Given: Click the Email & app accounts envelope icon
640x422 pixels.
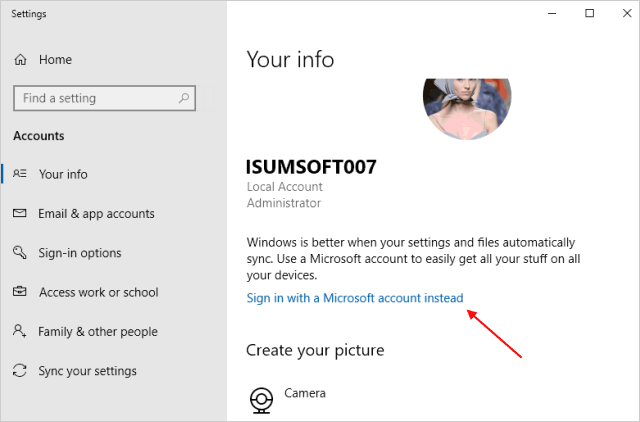Looking at the screenshot, I should (20, 213).
